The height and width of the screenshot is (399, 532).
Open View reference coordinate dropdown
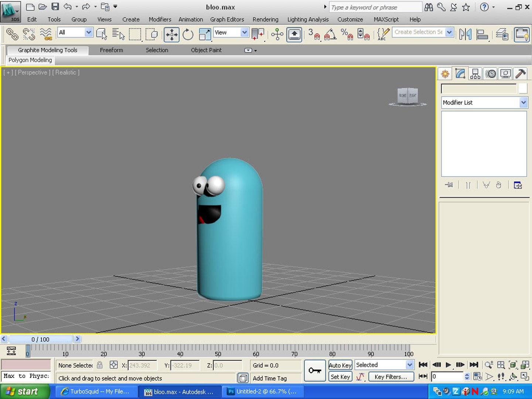[244, 33]
